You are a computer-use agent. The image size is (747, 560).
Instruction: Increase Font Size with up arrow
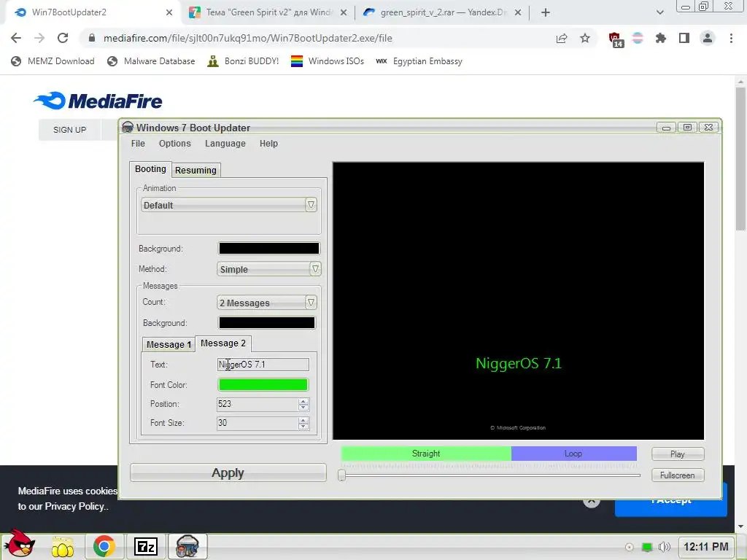[303, 420]
